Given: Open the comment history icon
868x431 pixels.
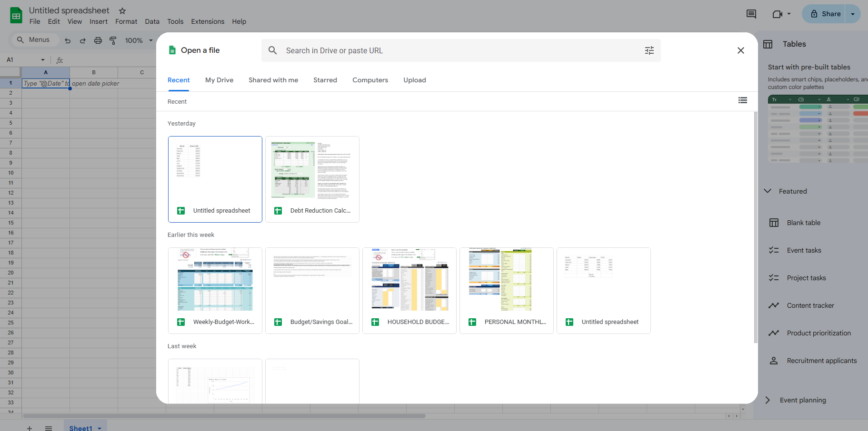Looking at the screenshot, I should pyautogui.click(x=751, y=14).
